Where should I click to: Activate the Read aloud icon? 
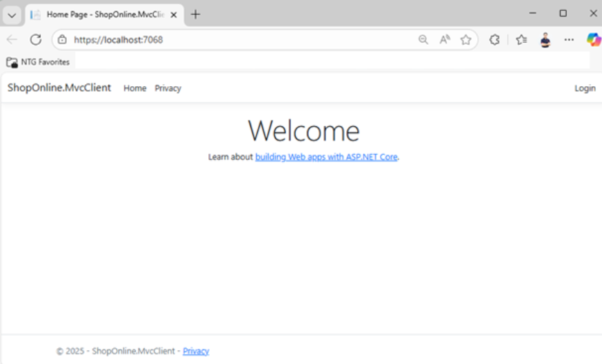445,40
